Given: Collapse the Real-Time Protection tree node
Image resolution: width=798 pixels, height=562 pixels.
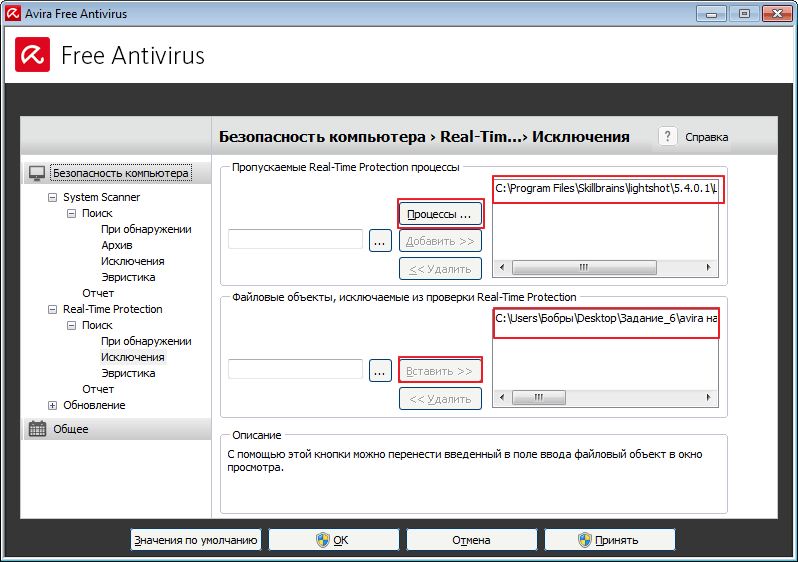Looking at the screenshot, I should [x=52, y=309].
